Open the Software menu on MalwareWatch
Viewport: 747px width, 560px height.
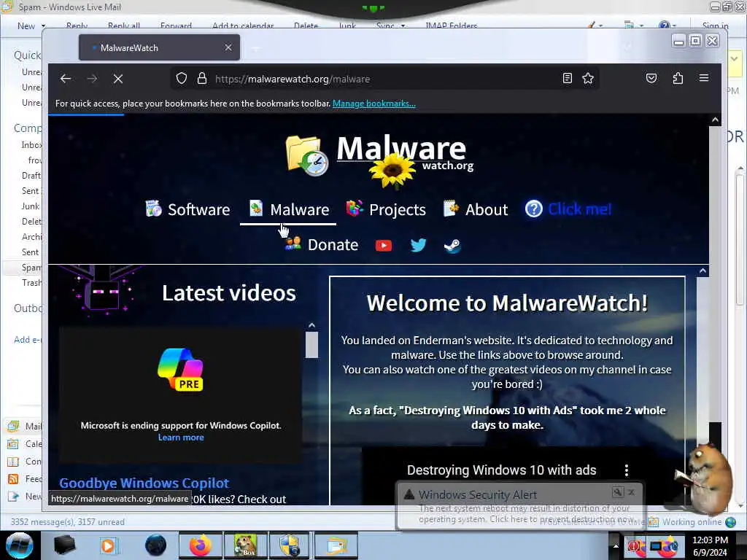(x=187, y=209)
